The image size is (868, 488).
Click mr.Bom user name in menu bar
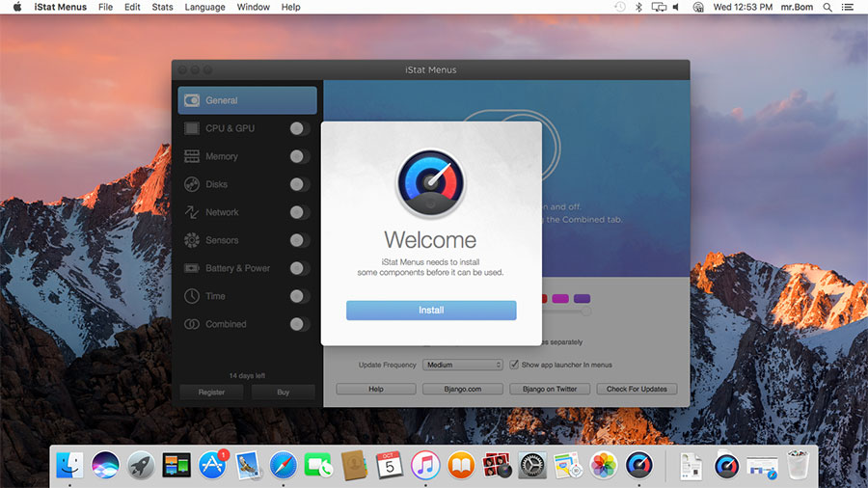[x=797, y=7]
